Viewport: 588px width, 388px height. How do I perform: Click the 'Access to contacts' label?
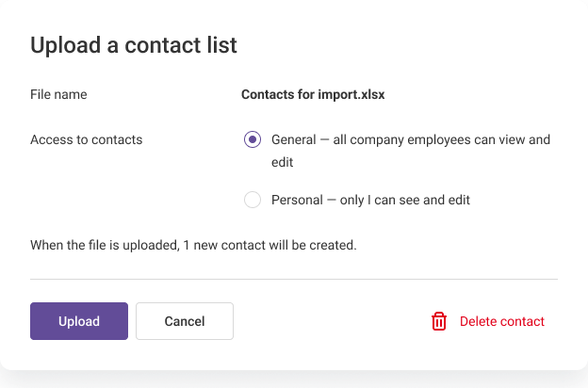87,139
